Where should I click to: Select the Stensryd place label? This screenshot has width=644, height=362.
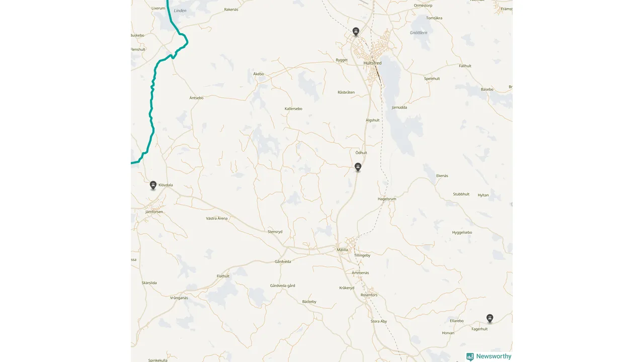(x=275, y=232)
